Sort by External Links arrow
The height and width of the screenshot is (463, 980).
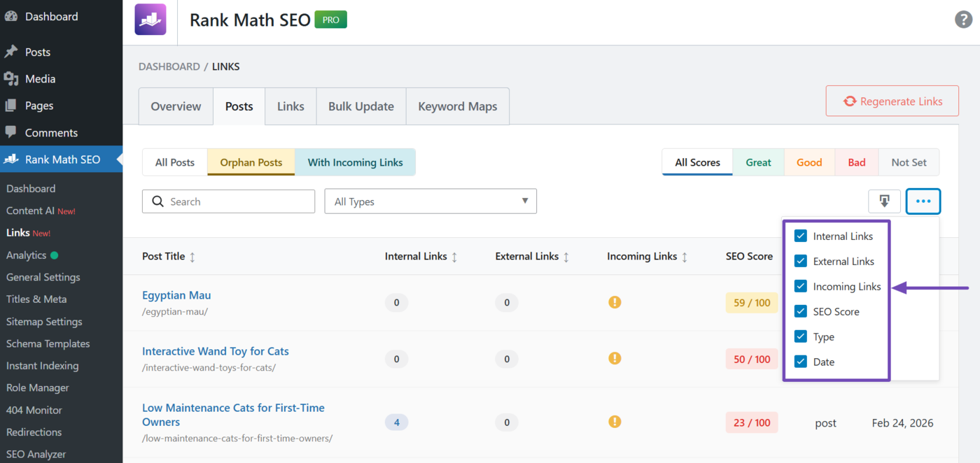pyautogui.click(x=566, y=257)
